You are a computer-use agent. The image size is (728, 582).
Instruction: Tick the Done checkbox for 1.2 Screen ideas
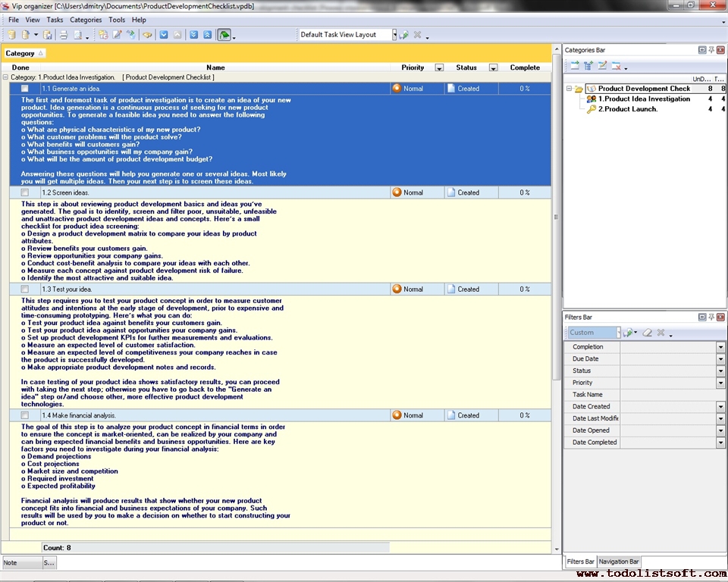(x=25, y=192)
